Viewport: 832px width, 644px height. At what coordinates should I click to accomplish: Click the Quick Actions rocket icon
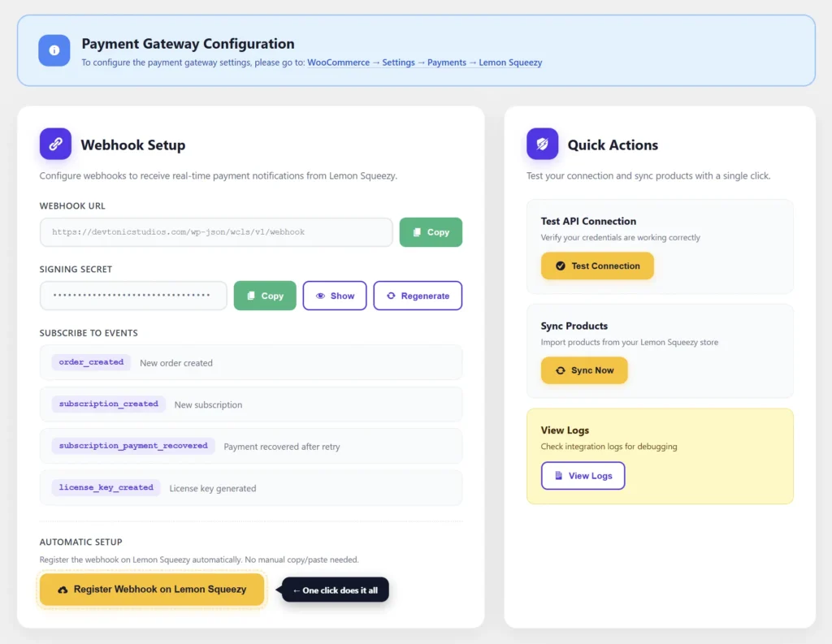[542, 144]
